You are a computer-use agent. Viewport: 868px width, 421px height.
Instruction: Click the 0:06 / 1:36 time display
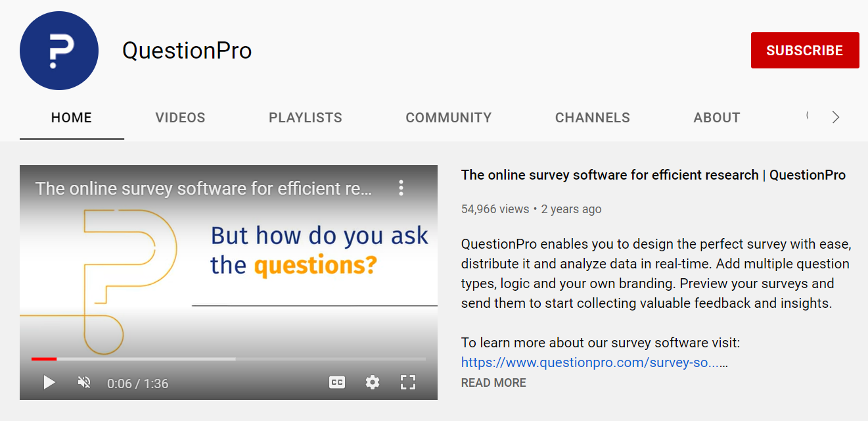pyautogui.click(x=138, y=383)
